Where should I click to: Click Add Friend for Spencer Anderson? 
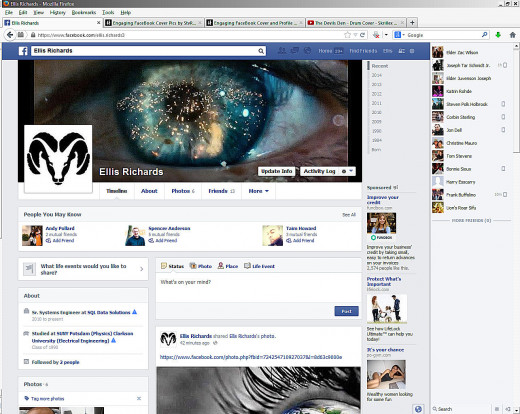[163, 240]
